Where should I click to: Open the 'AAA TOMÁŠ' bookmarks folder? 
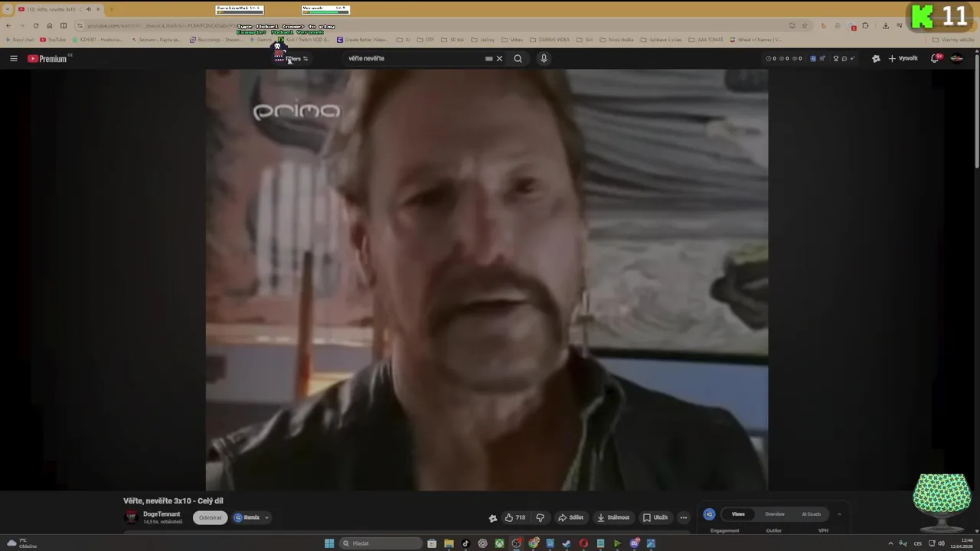pos(705,40)
